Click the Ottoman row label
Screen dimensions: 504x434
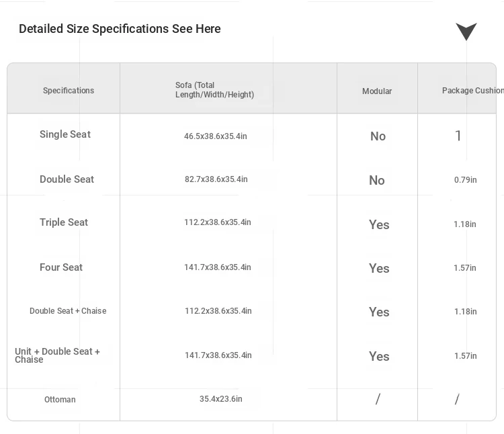(x=60, y=400)
